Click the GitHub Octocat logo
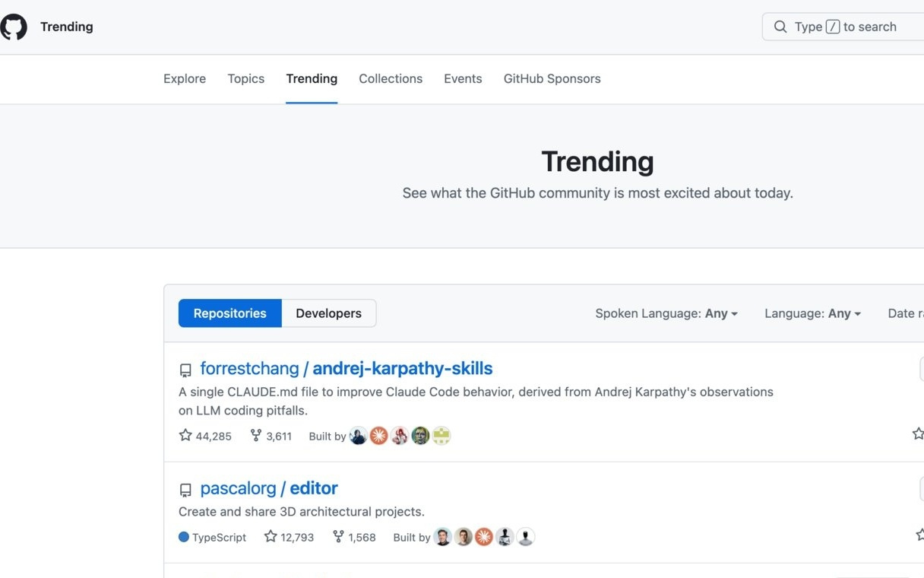Screen dimensions: 924x578 14,27
